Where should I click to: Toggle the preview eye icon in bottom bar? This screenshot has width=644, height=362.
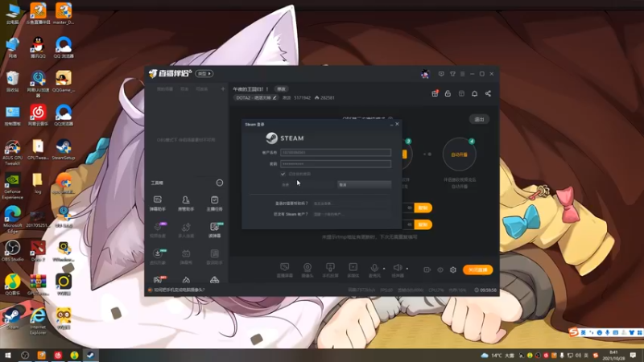point(440,269)
